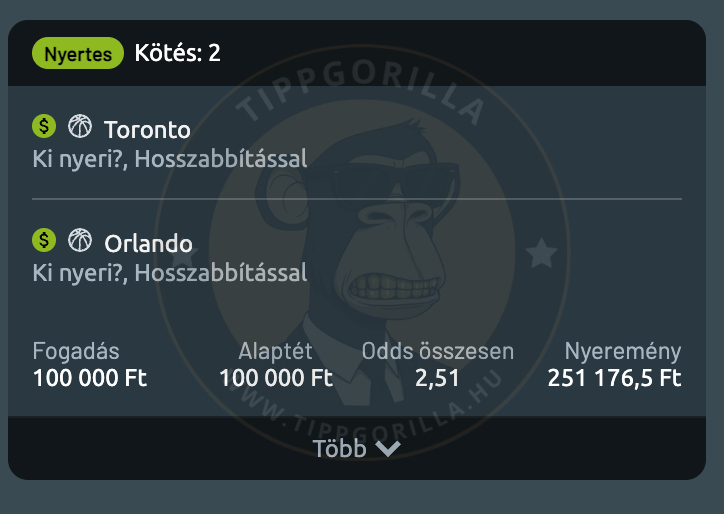
Task: Click the Fogadás amount 100 000 Ft
Action: click(90, 378)
